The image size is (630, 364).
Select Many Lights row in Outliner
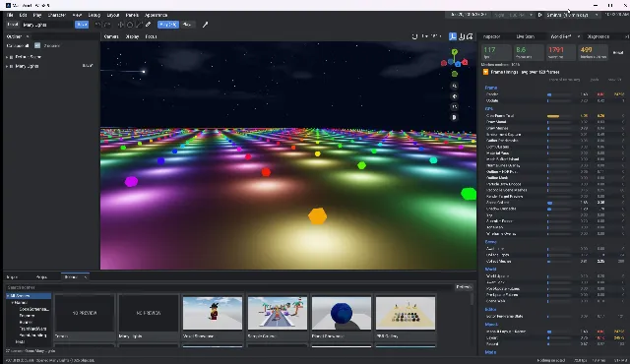[x=50, y=66]
